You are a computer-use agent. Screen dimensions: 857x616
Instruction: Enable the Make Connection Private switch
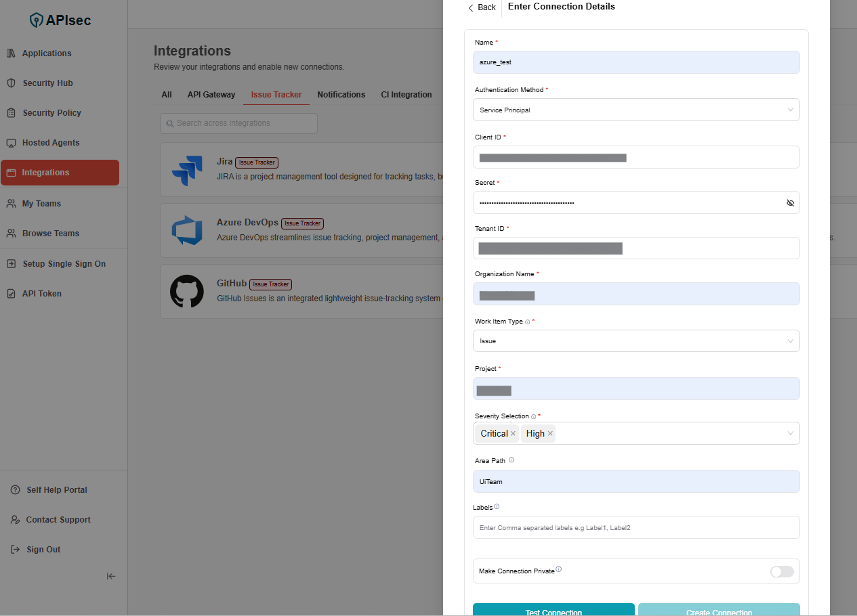(781, 572)
